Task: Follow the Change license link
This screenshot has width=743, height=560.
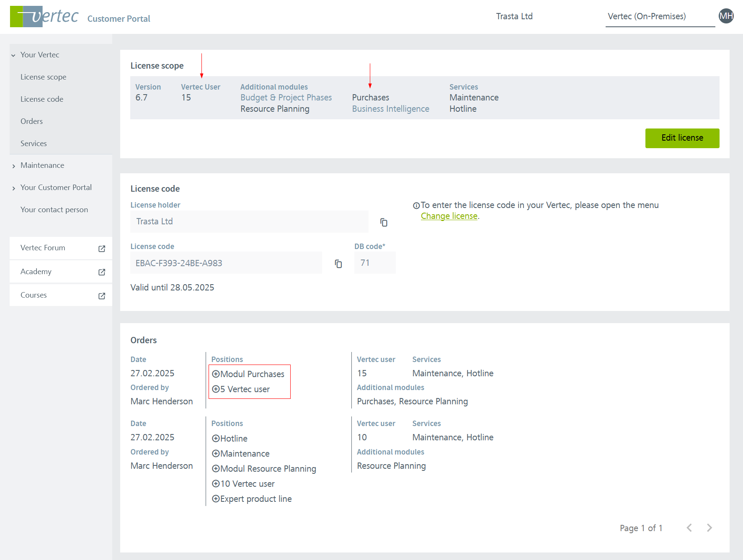Action: coord(449,216)
